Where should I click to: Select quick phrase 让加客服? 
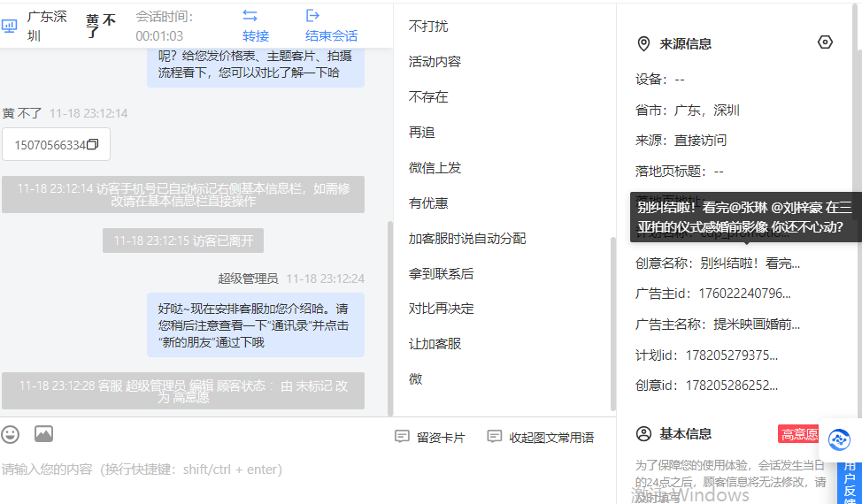435,344
